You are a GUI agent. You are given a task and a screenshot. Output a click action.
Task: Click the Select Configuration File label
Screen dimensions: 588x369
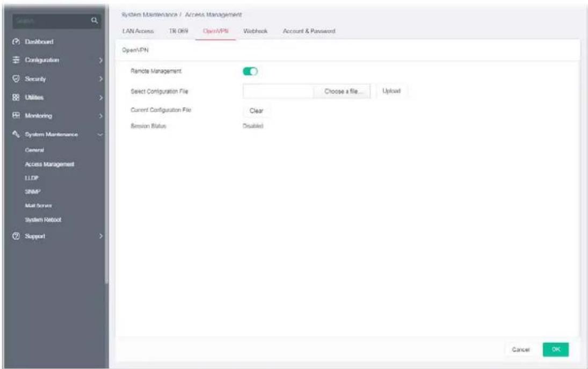pyautogui.click(x=159, y=91)
